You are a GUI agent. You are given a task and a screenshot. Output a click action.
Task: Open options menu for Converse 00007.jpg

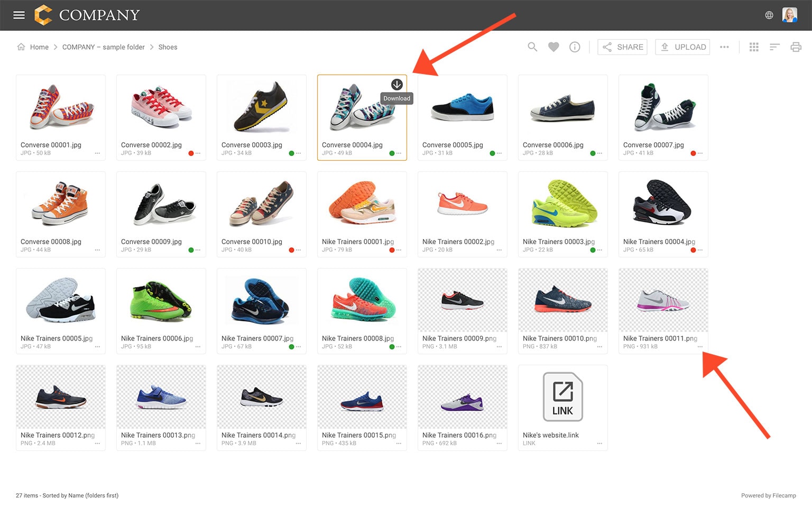700,153
